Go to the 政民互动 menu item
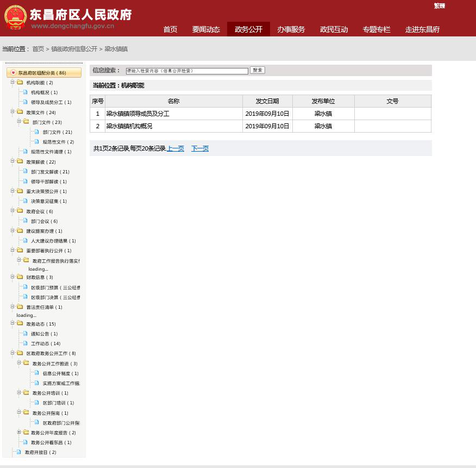The height and width of the screenshot is (468, 476). (334, 29)
